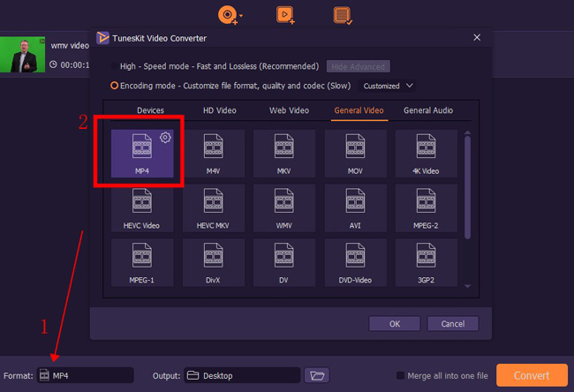Click scrollbar up arrow in format list
This screenshot has width=574, height=392.
click(x=467, y=132)
